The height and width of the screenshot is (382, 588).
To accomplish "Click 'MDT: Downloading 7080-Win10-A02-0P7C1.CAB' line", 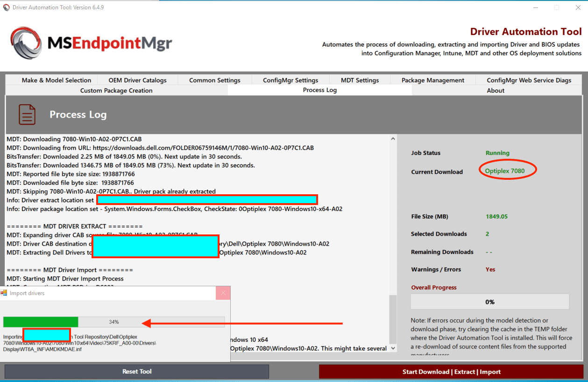I will pyautogui.click(x=74, y=139).
